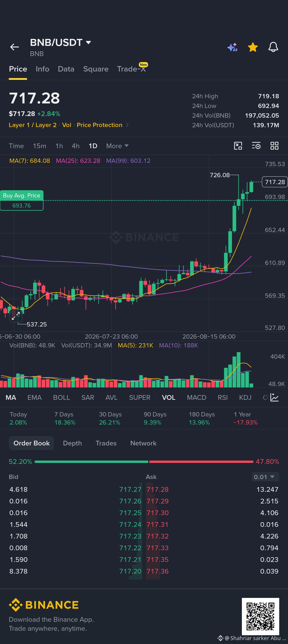Image resolution: width=288 pixels, height=644 pixels.
Task: Toggle the SUPER indicator
Action: coord(140,398)
